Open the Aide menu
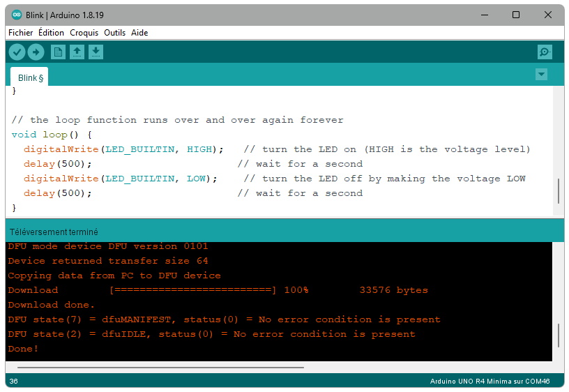The image size is (569, 392). 139,33
